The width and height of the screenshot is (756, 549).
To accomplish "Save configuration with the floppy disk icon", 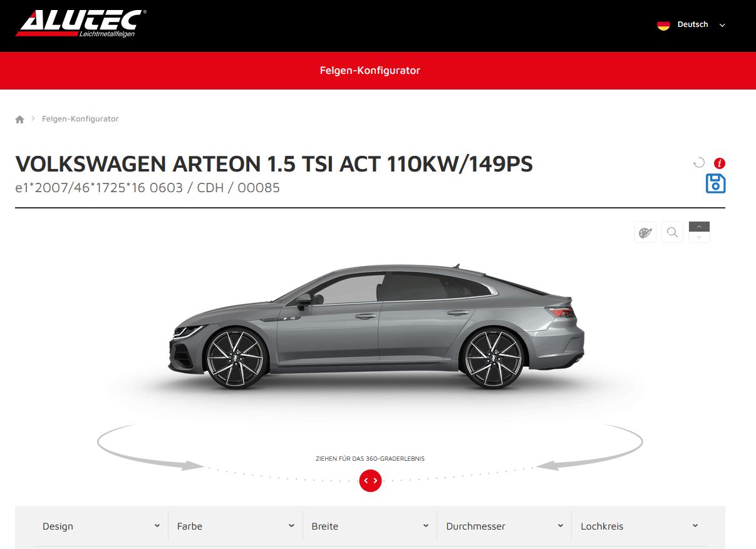I will (715, 183).
